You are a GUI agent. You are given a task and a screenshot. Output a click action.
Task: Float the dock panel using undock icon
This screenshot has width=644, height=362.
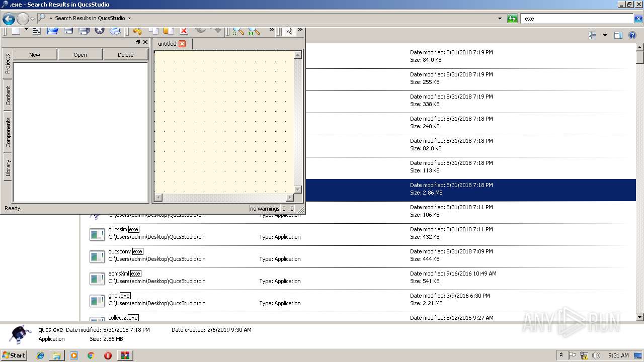coord(138,42)
